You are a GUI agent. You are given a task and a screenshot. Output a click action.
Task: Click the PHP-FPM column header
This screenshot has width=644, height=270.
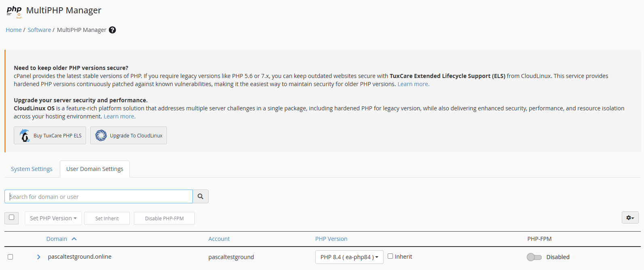pos(539,239)
